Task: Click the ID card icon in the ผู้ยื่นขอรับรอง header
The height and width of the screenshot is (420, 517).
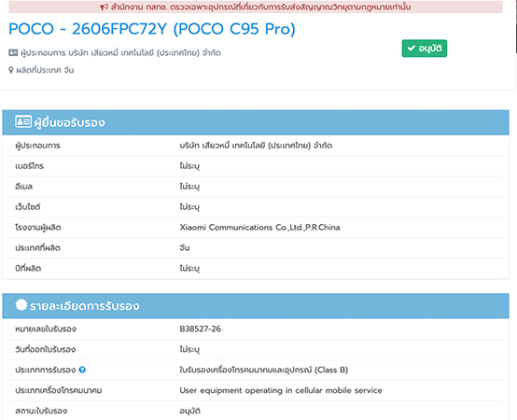Action: pos(23,121)
